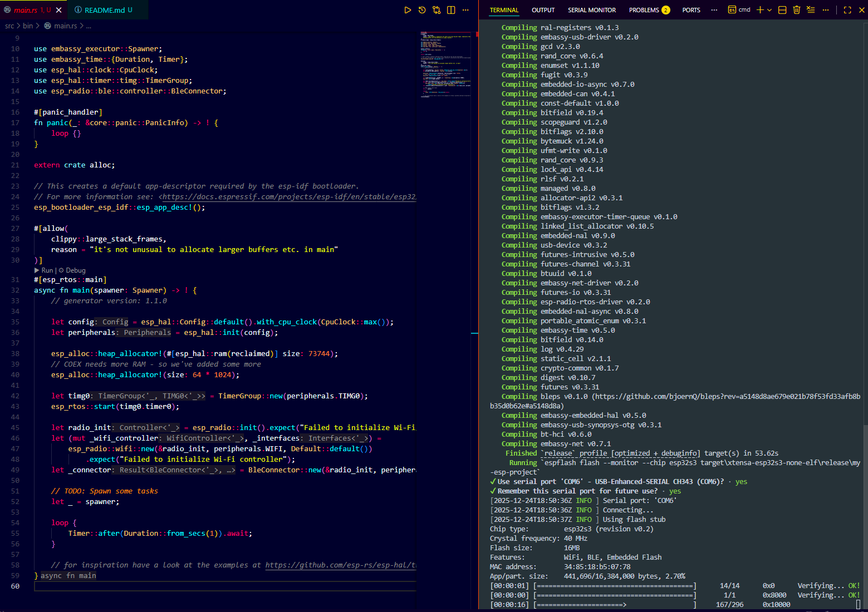Image resolution: width=868 pixels, height=612 pixels.
Task: Click the Run code lens above esp_rtos main
Action: [44, 270]
